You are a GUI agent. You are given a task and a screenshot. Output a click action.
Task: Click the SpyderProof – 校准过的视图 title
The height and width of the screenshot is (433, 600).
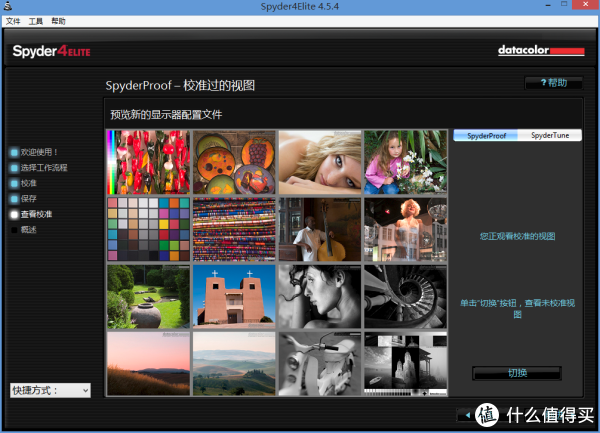[180, 85]
